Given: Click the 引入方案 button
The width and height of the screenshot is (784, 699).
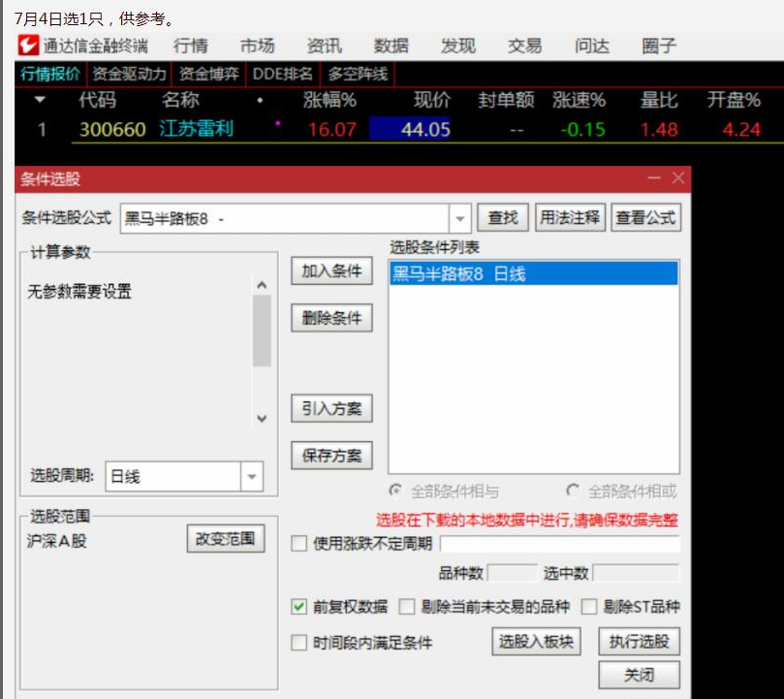Looking at the screenshot, I should [331, 409].
